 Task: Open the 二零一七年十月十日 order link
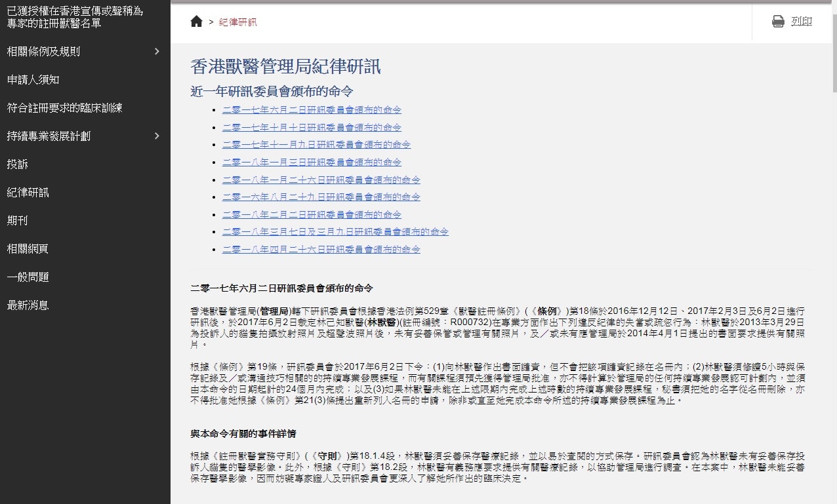[312, 127]
